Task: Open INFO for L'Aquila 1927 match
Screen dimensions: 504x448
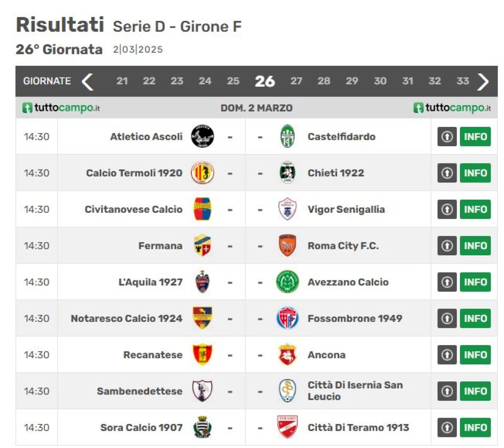Action: click(x=475, y=282)
